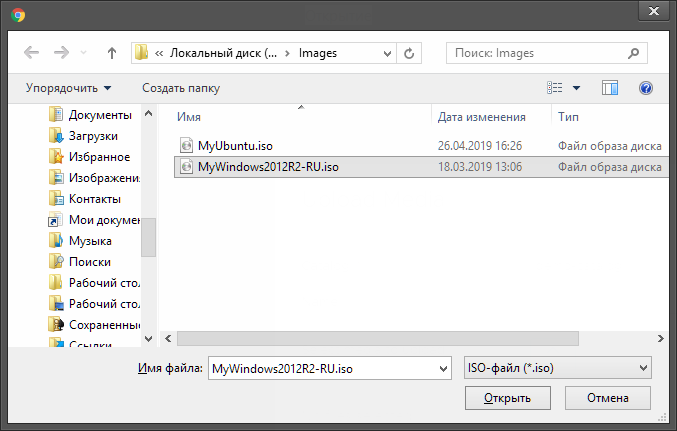This screenshot has height=431, width=677.
Task: Select 'Поиски' folder
Action: 89,262
